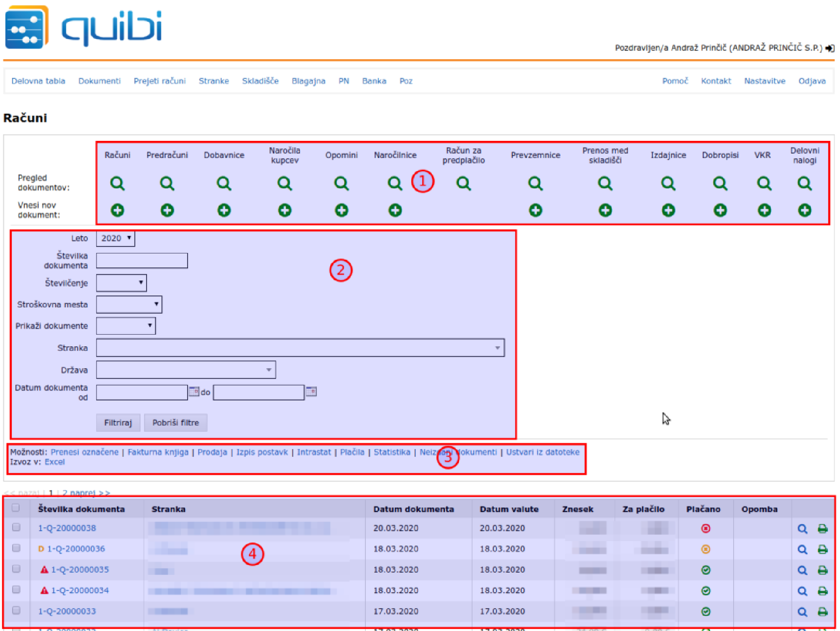Add a new Dobavnice document
Image resolution: width=840 pixels, height=631 pixels.
pyautogui.click(x=224, y=210)
